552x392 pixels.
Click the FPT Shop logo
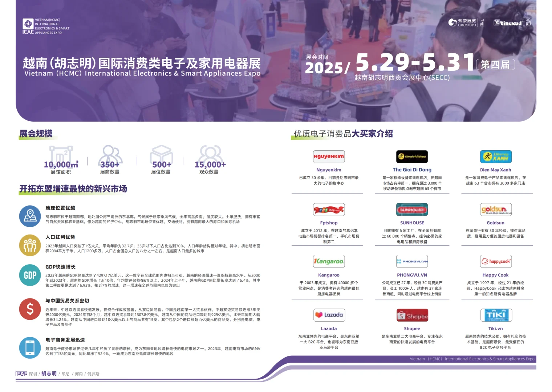[329, 209]
